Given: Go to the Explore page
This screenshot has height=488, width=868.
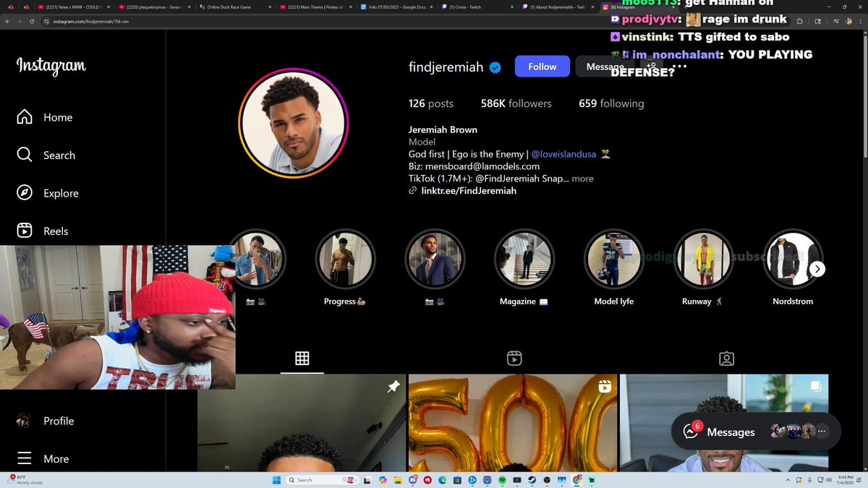Looking at the screenshot, I should click(48, 193).
